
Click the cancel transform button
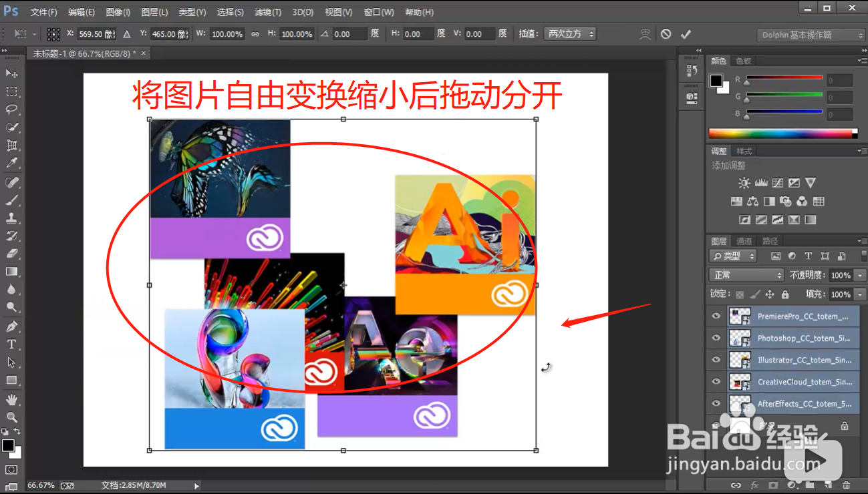tap(666, 33)
